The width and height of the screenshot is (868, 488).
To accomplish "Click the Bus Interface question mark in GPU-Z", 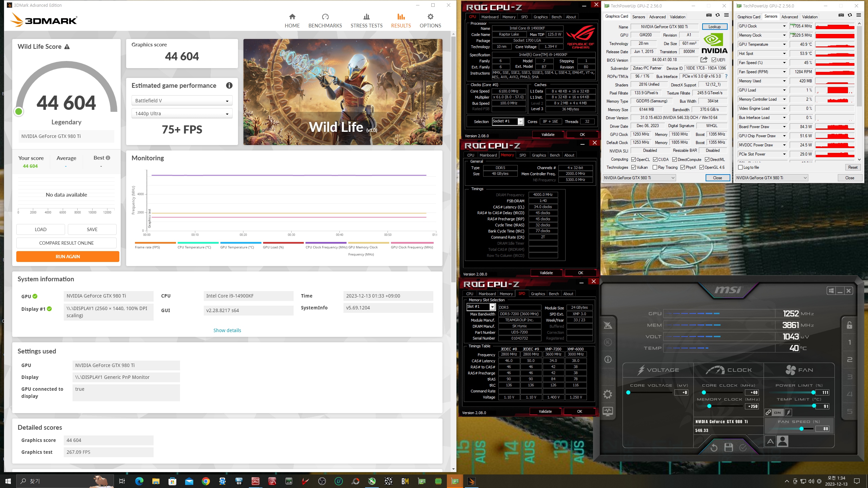I will coord(726,77).
